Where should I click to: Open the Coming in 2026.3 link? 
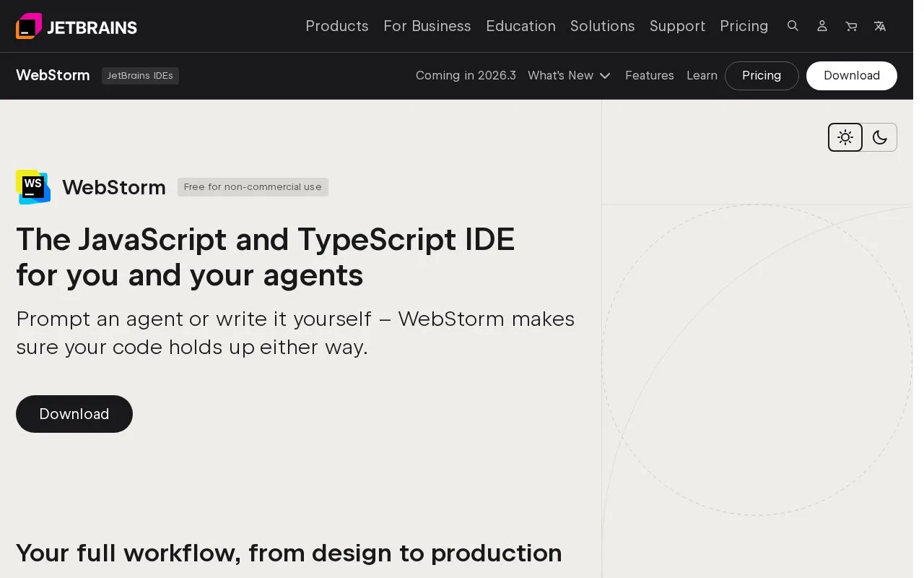click(x=466, y=76)
